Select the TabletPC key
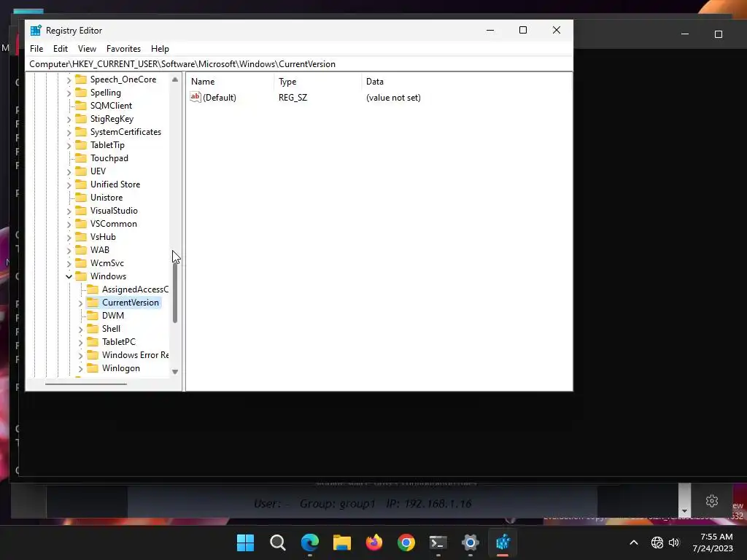747x560 pixels. click(119, 341)
